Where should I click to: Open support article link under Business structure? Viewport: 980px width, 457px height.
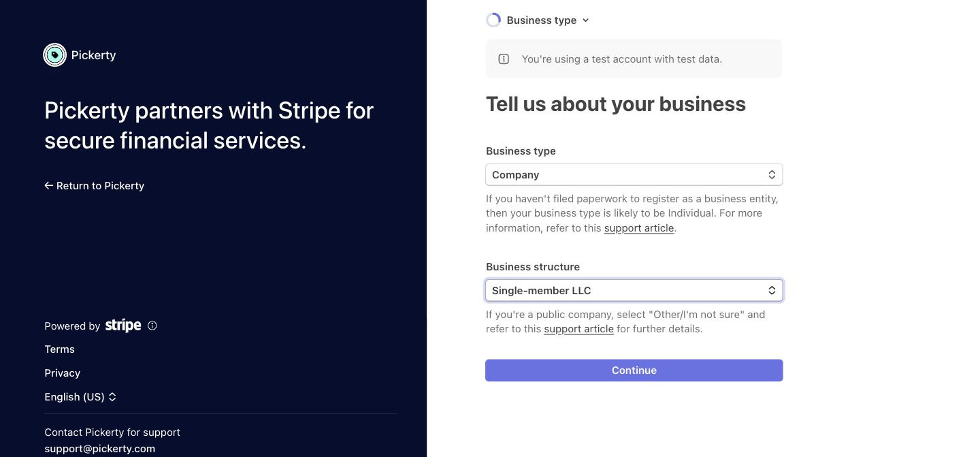(x=578, y=329)
